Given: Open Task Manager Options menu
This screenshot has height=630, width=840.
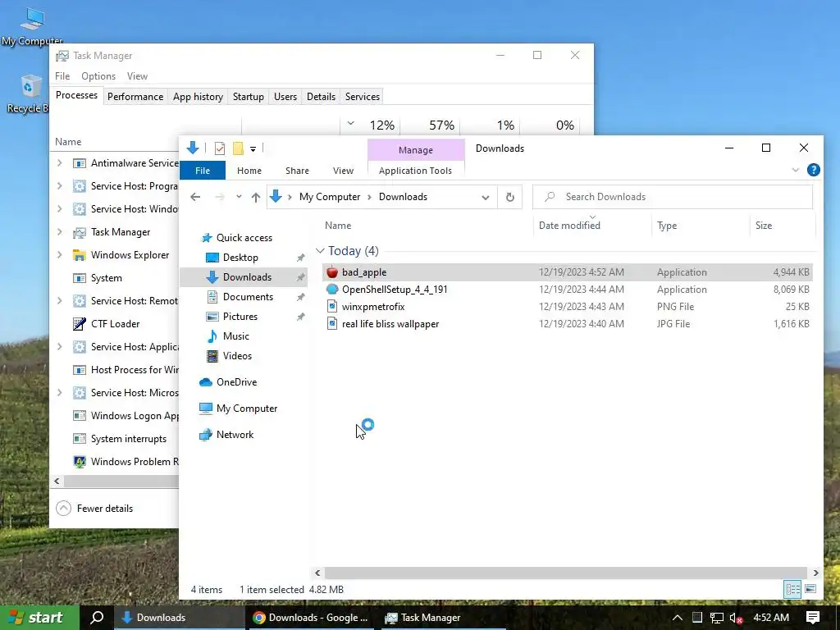Looking at the screenshot, I should (98, 76).
